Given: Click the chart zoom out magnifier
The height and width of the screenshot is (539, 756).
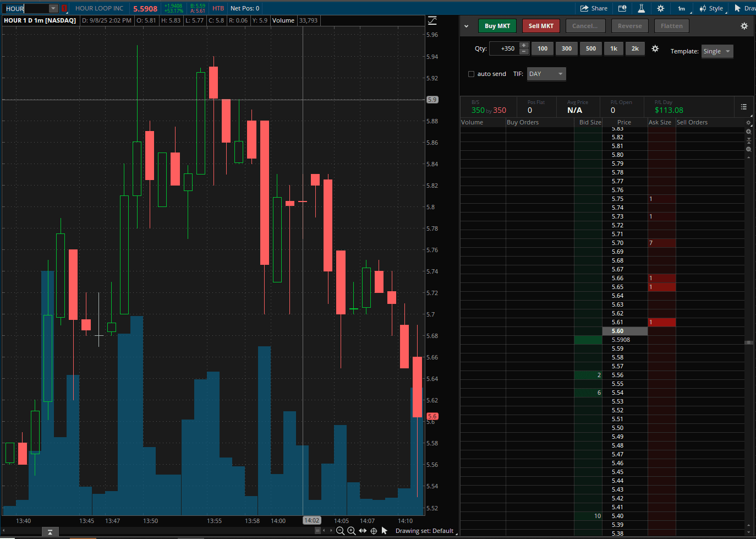Looking at the screenshot, I should tap(340, 531).
